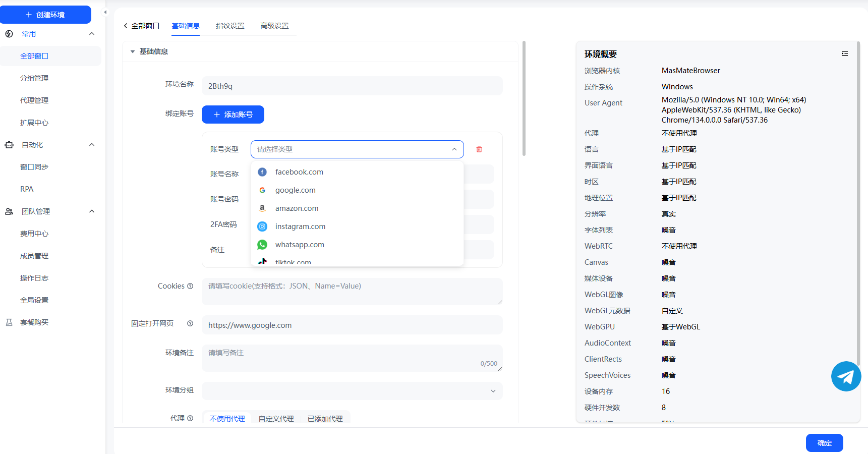Choose 已添加代理 proxy option

point(325,419)
